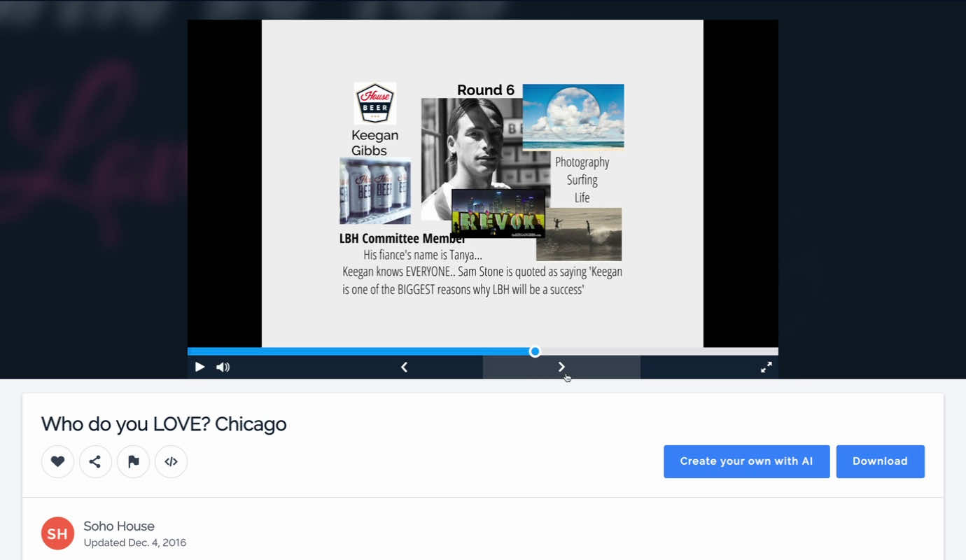Open the Soho House author profile

[119, 526]
